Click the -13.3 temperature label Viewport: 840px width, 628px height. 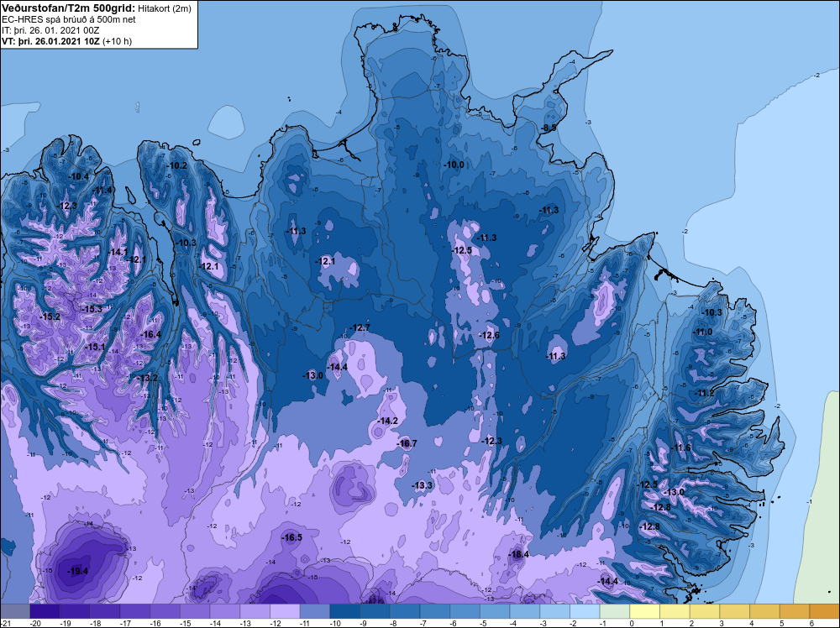pos(423,485)
